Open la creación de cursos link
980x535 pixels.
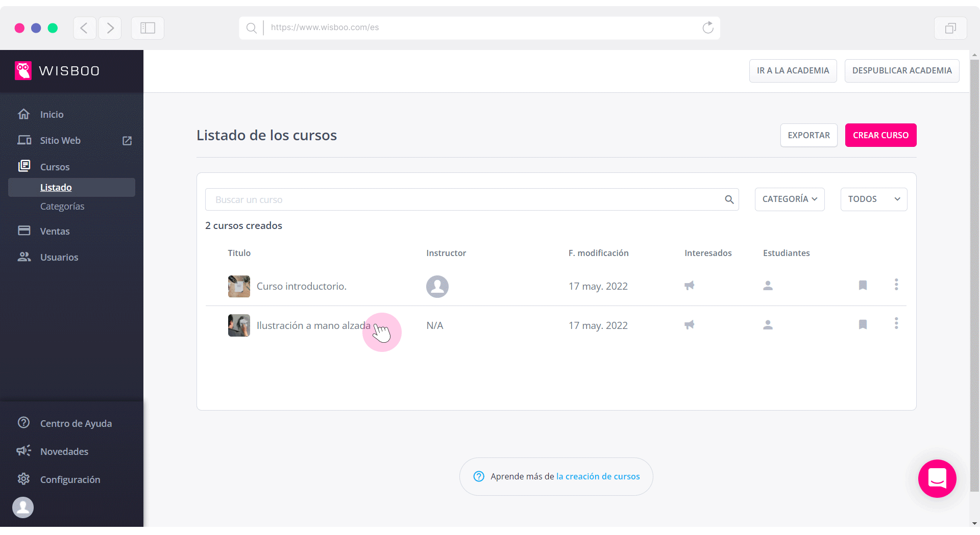pyautogui.click(x=598, y=476)
